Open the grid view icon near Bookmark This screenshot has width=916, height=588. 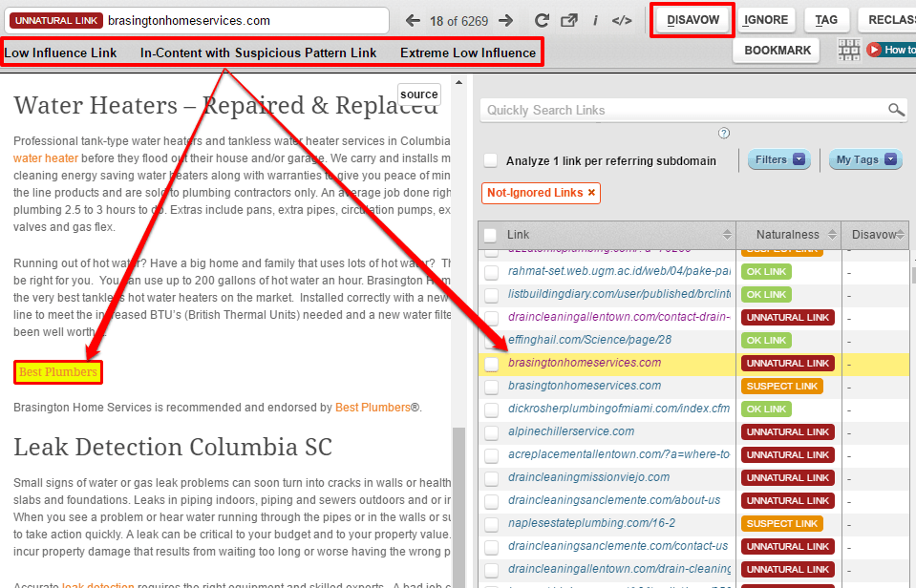(x=848, y=51)
